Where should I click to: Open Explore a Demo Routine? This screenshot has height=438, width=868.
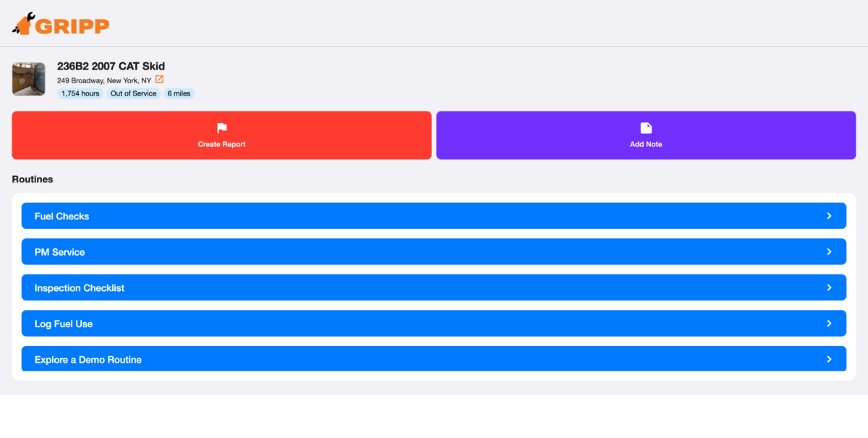click(x=88, y=360)
